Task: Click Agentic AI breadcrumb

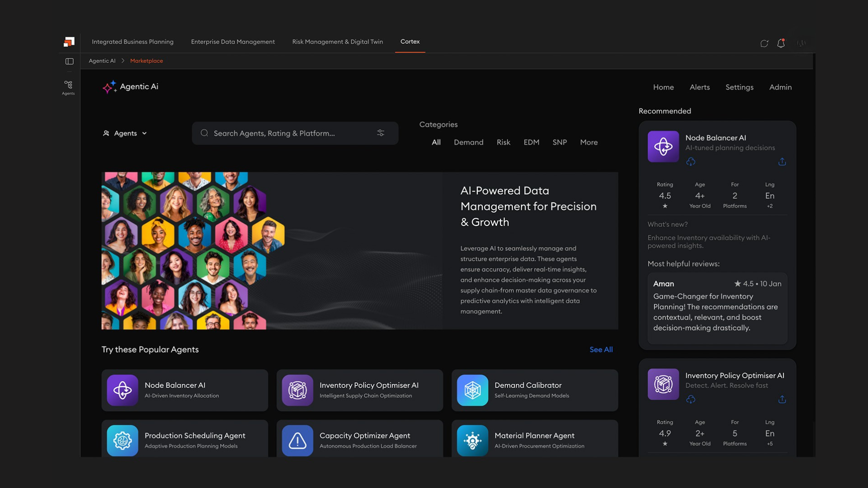Action: 102,61
